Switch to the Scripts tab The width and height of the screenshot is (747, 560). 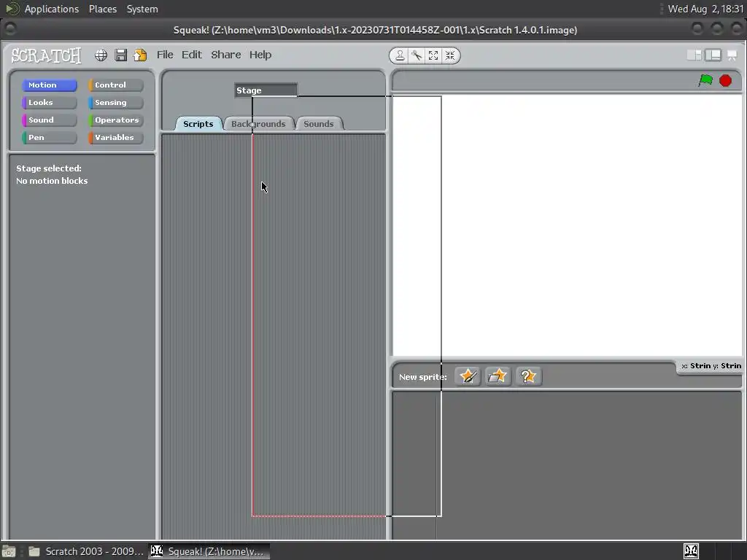point(198,124)
